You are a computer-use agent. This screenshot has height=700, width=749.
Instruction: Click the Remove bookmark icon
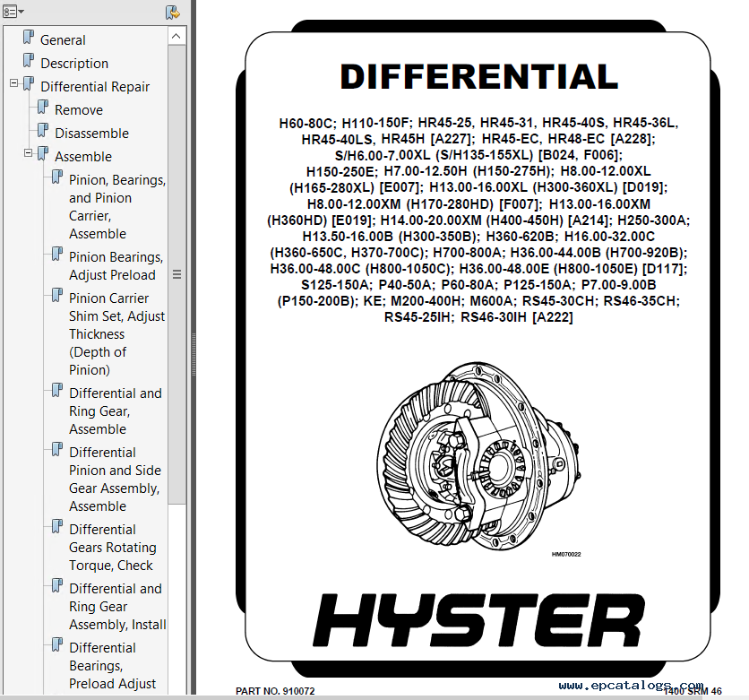(x=43, y=108)
